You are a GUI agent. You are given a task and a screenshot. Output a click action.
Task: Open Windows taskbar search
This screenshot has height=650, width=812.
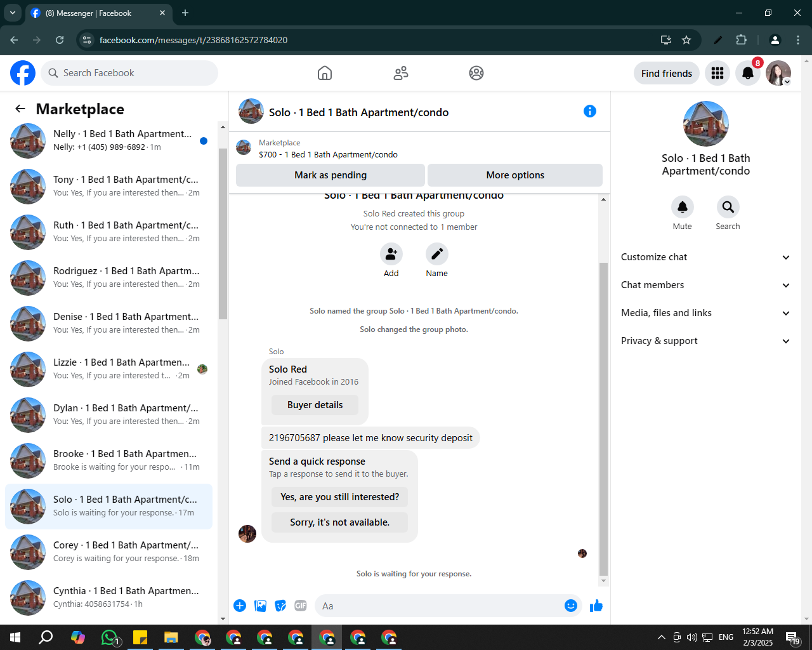(46, 637)
